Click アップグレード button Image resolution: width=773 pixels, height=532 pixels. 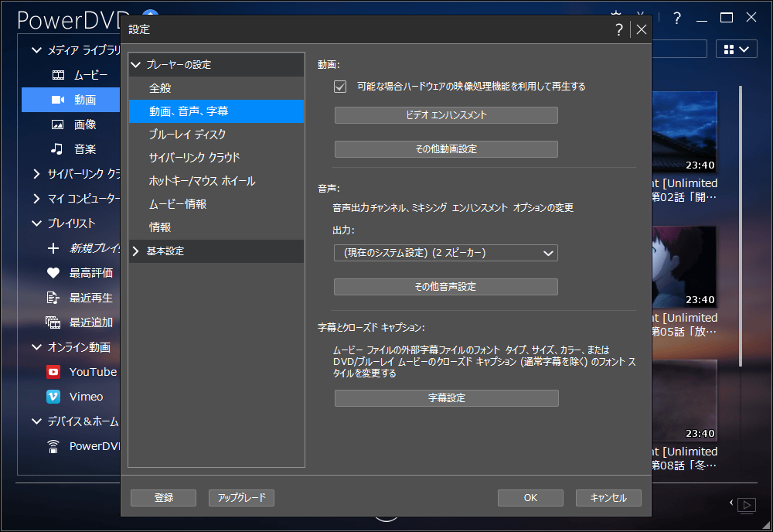241,498
